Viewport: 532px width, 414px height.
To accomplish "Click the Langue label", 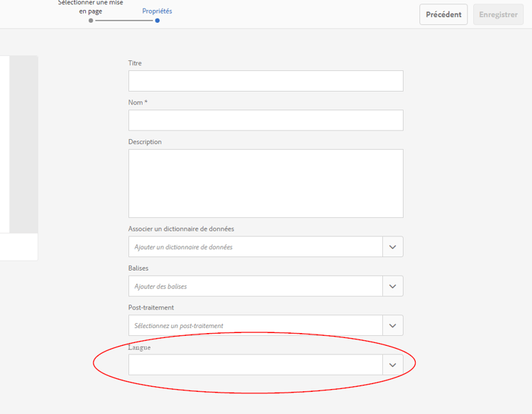I will click(140, 347).
